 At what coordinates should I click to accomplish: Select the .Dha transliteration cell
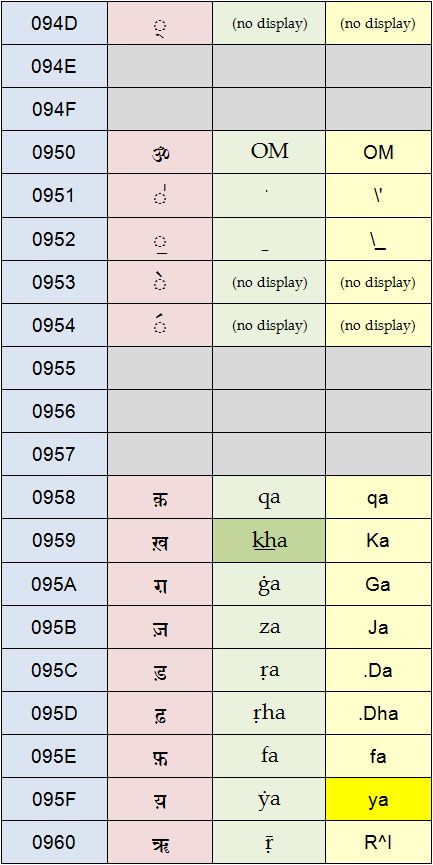378,713
